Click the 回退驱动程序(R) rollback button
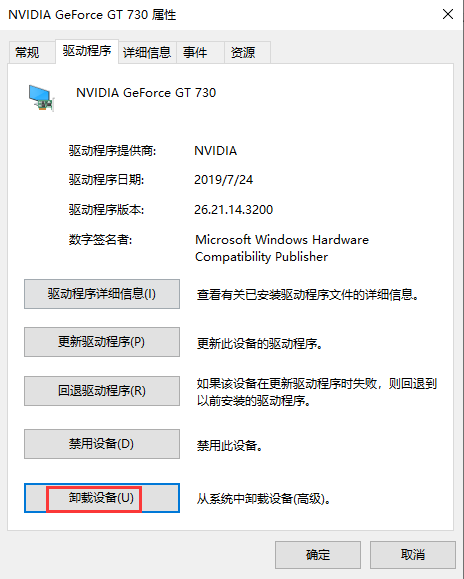This screenshot has height=579, width=464. coord(102,391)
